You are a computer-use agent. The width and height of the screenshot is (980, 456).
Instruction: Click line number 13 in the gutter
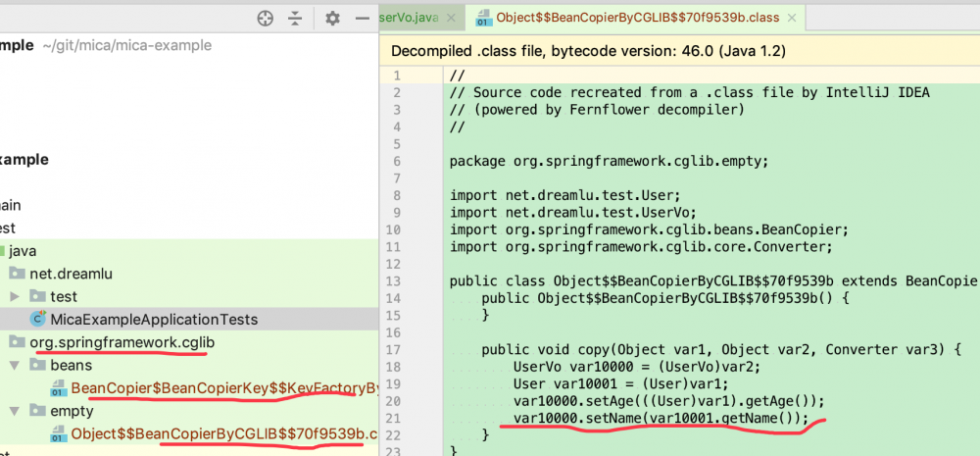click(393, 280)
